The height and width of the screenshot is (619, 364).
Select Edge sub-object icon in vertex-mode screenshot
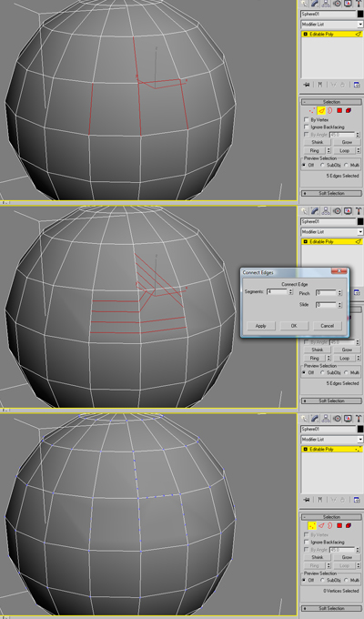point(321,526)
